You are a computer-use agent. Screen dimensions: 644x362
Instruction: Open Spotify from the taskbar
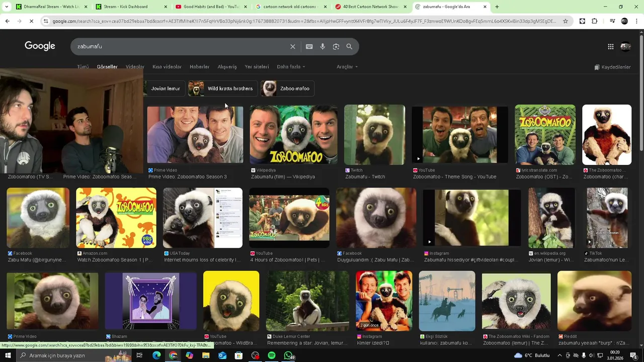coord(272,355)
